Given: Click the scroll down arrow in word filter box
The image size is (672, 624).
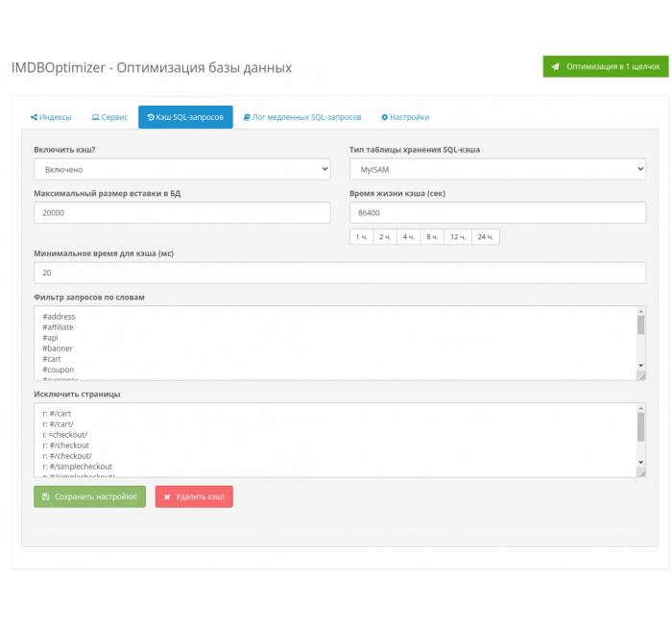Looking at the screenshot, I should [x=640, y=366].
